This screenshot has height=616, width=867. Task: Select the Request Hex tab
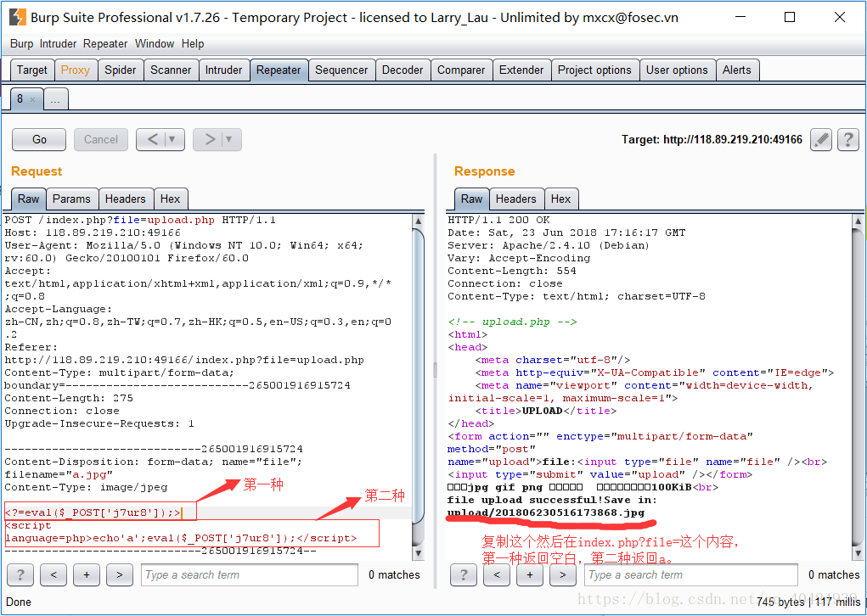pos(171,199)
